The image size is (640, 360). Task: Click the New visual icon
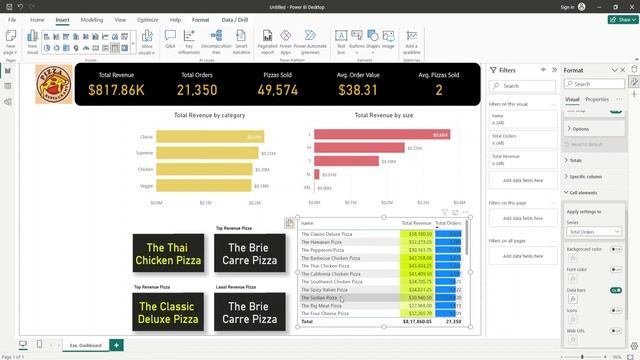tap(32, 42)
